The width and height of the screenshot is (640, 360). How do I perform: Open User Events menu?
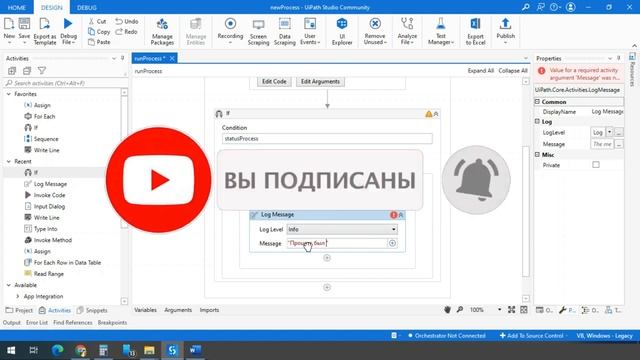coord(310,31)
